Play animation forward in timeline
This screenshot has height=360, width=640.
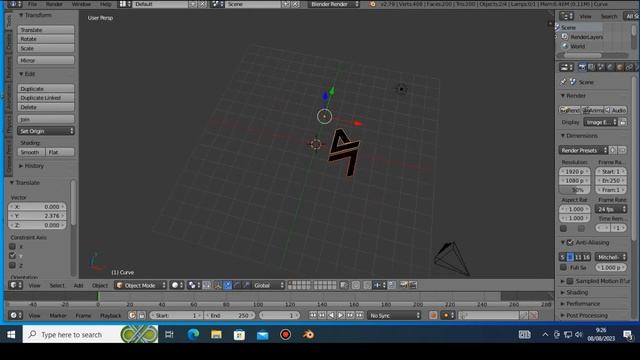pos(340,315)
